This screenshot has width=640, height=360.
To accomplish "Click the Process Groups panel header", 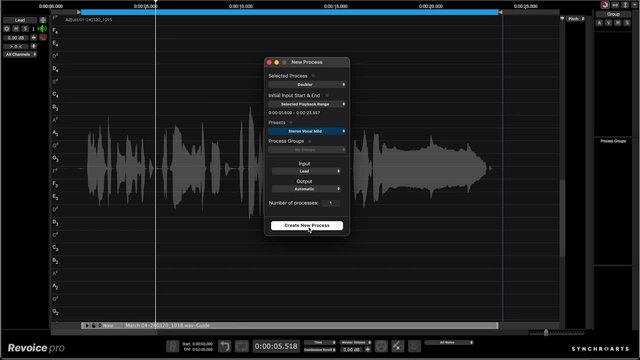I will click(x=613, y=141).
